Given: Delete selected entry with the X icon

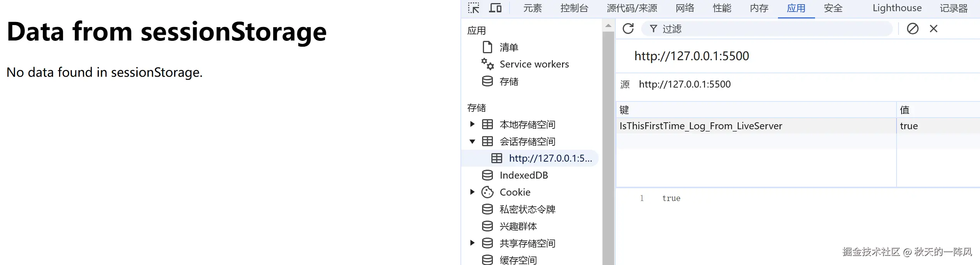Looking at the screenshot, I should point(934,29).
